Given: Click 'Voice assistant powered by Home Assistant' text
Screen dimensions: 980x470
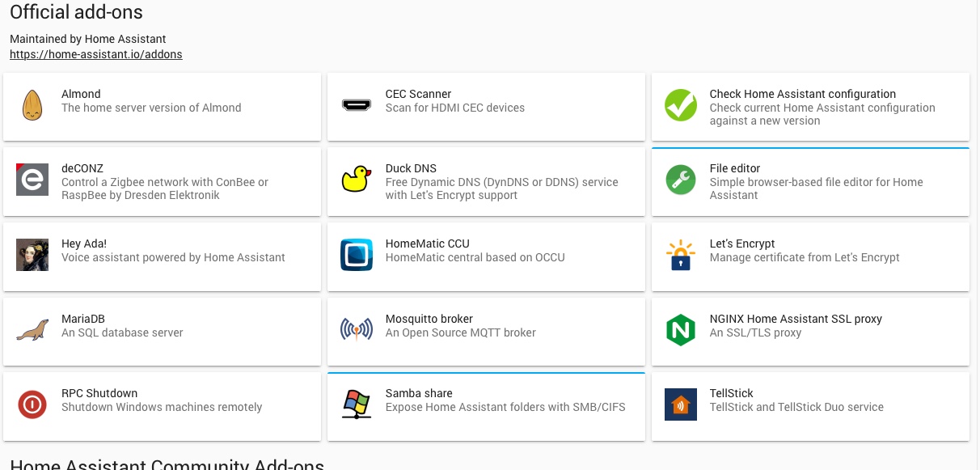Looking at the screenshot, I should [x=173, y=257].
